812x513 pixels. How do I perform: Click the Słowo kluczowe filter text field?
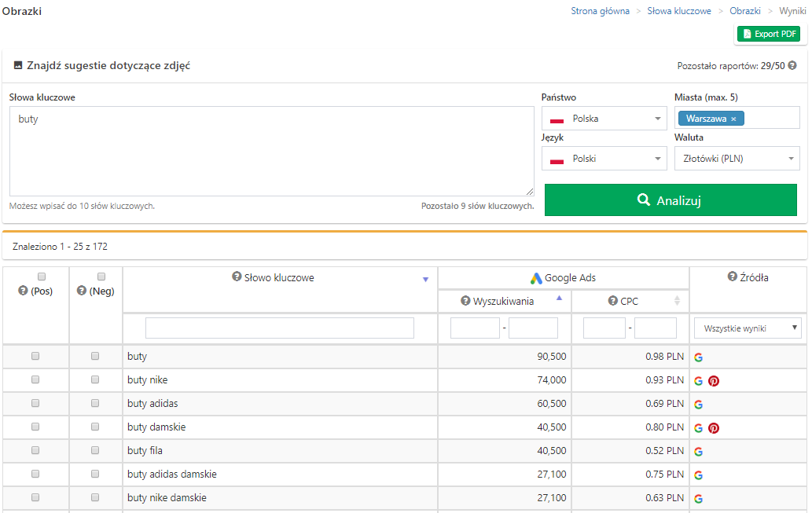280,328
